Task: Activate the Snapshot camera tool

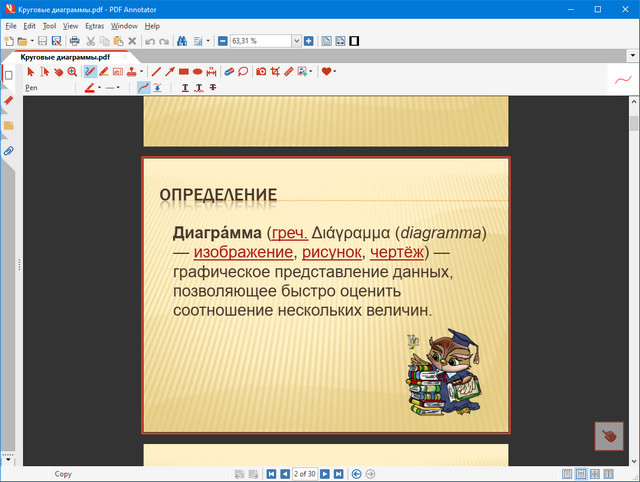Action: tap(261, 72)
